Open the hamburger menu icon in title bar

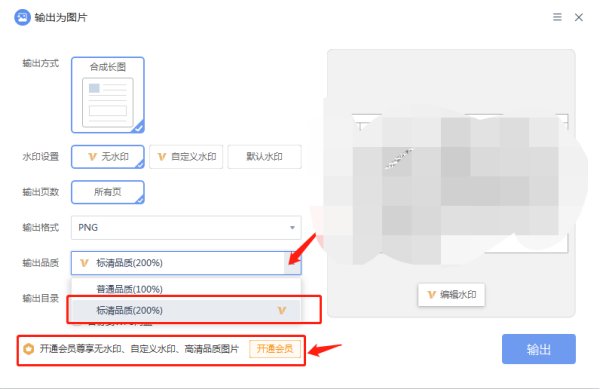tap(557, 17)
